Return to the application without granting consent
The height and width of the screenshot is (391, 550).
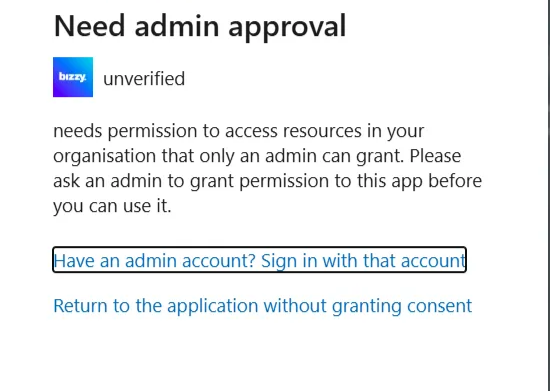pyautogui.click(x=262, y=305)
